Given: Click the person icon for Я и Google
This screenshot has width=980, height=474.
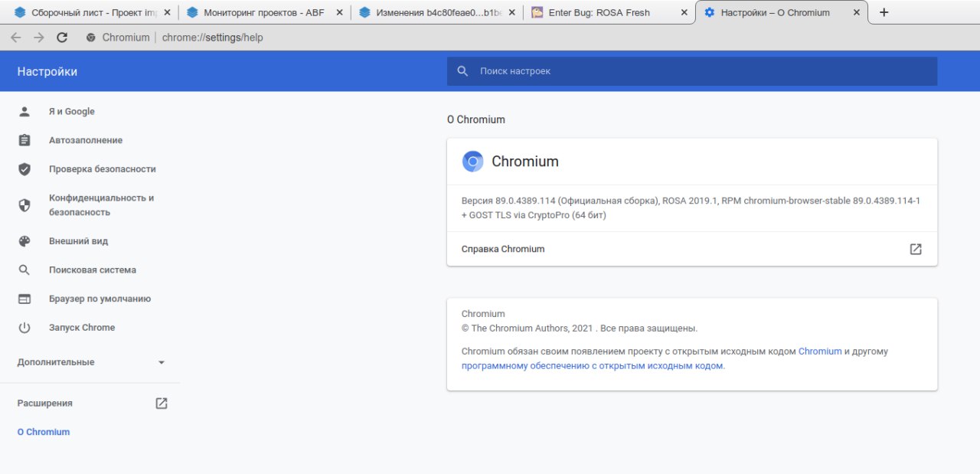Looking at the screenshot, I should [24, 112].
